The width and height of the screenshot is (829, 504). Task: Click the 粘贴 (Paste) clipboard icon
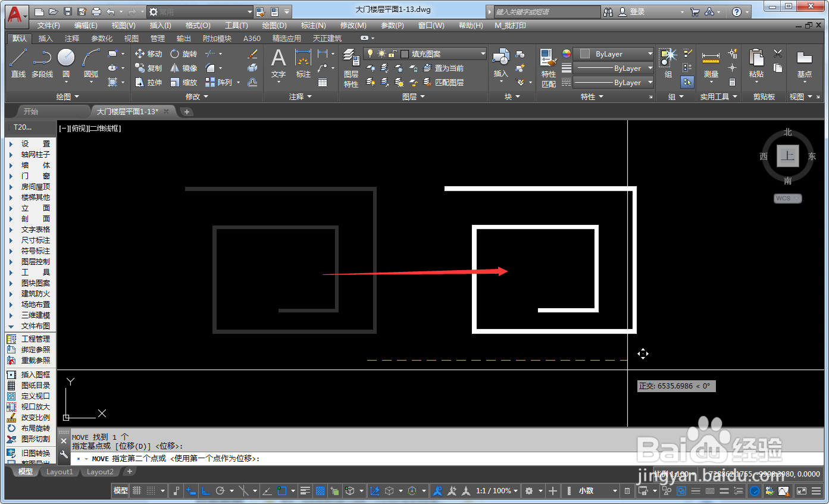756,63
